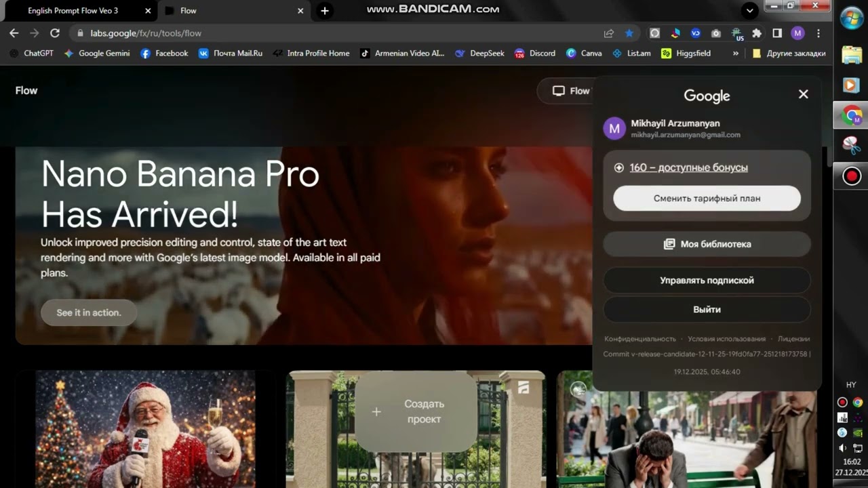Click the Chrome back arrow

[14, 33]
